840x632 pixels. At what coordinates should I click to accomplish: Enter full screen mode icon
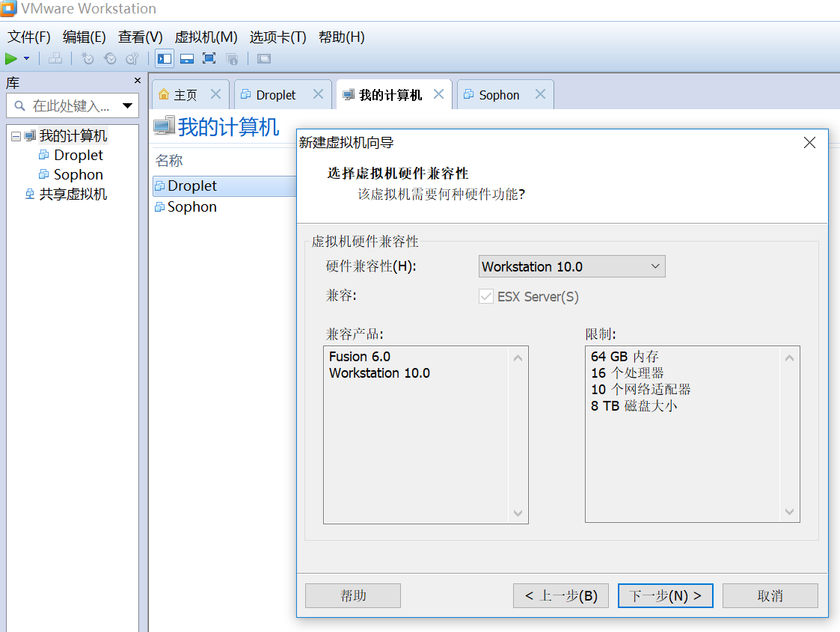209,59
